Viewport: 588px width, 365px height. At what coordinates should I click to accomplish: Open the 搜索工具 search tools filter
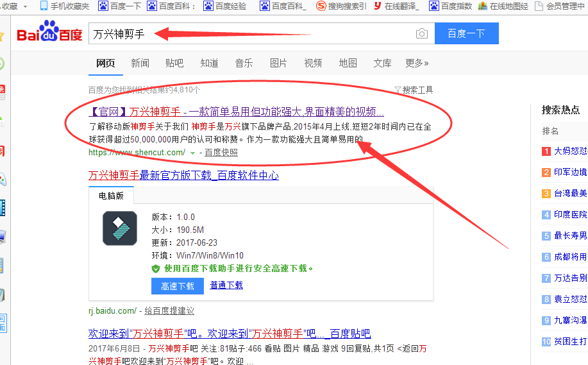[414, 90]
